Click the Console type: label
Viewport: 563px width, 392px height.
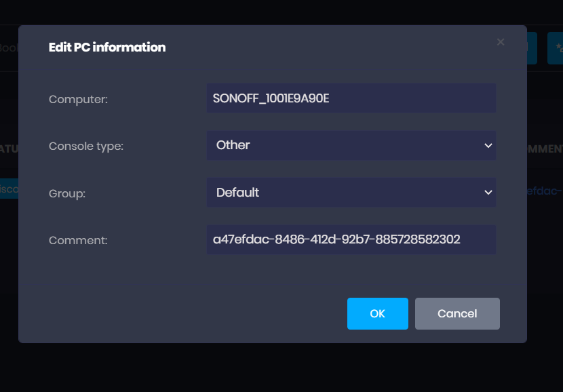pos(86,146)
